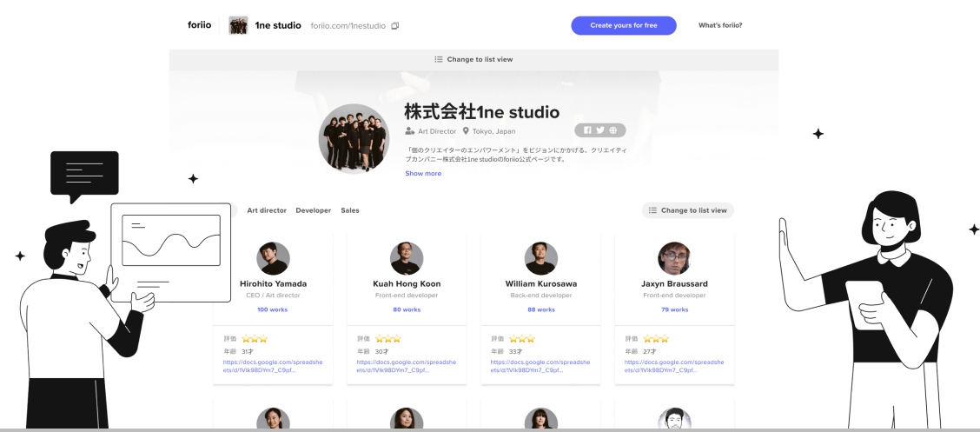Click Change to list view in top bar

[473, 59]
